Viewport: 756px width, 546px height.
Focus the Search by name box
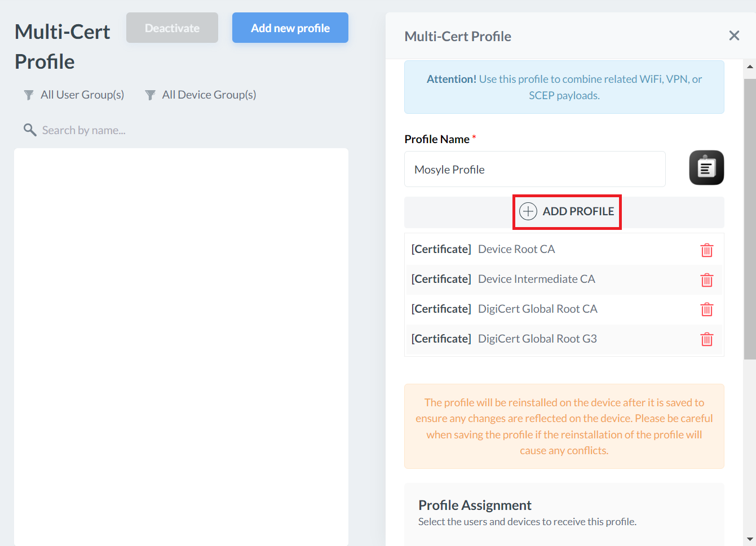(83, 131)
